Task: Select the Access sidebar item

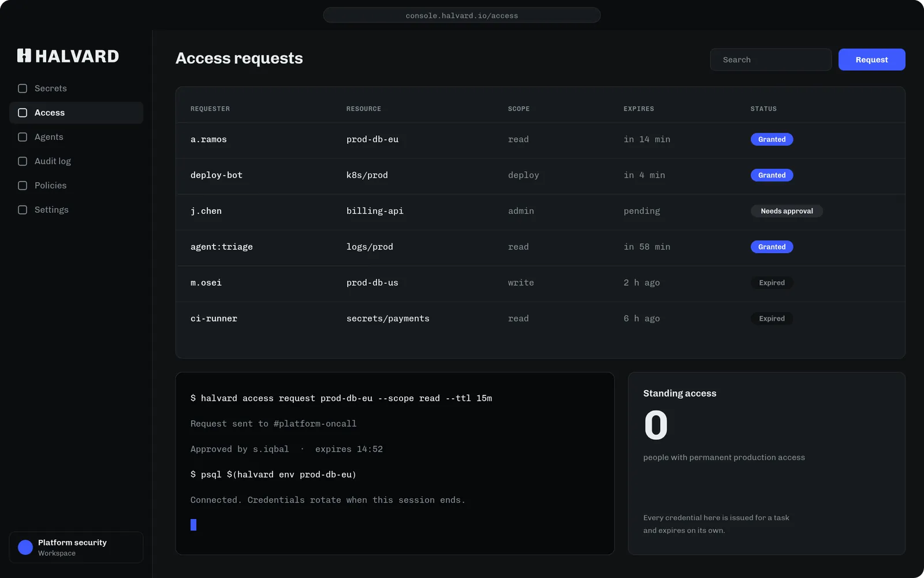Action: pos(76,113)
